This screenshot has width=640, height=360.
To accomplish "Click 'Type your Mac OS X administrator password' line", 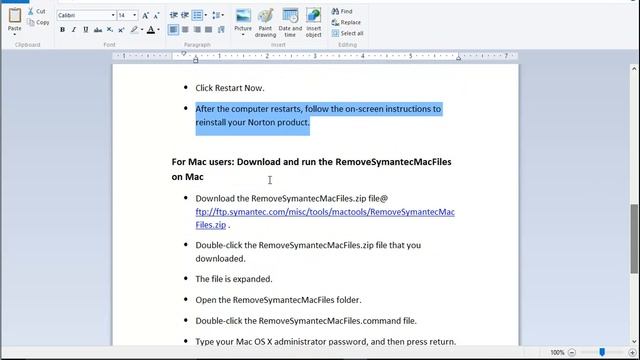I will point(326,342).
